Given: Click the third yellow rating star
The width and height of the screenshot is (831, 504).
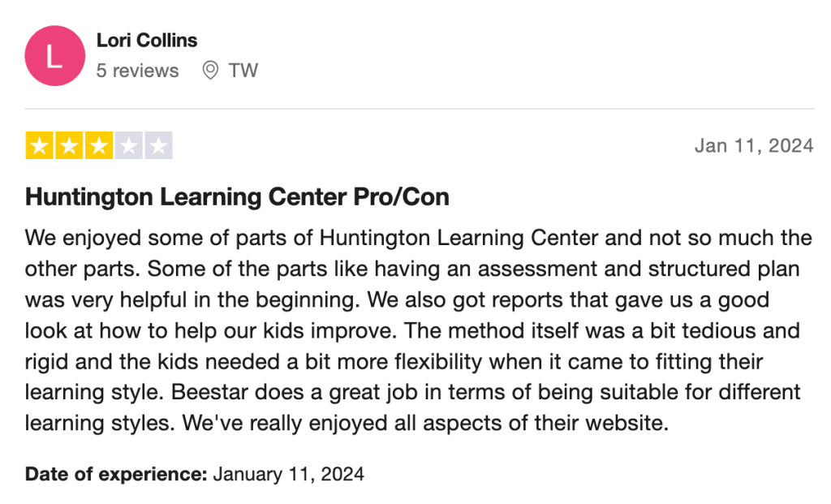Looking at the screenshot, I should [x=98, y=146].
